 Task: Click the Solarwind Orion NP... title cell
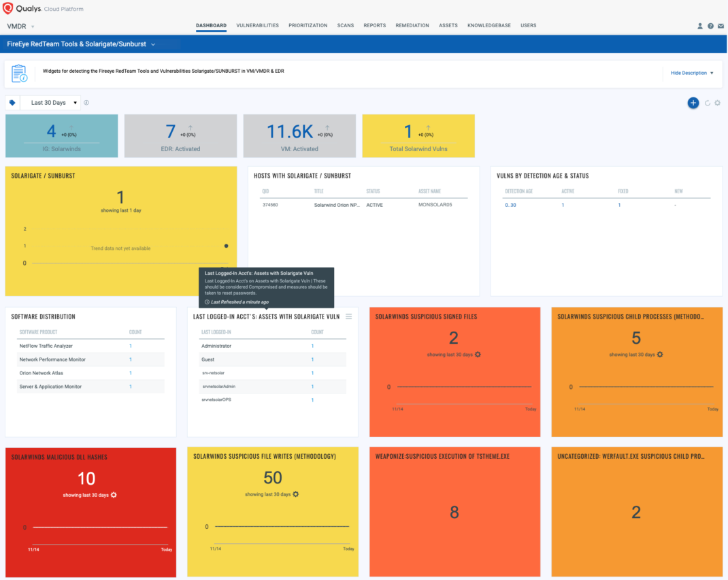pyautogui.click(x=337, y=205)
